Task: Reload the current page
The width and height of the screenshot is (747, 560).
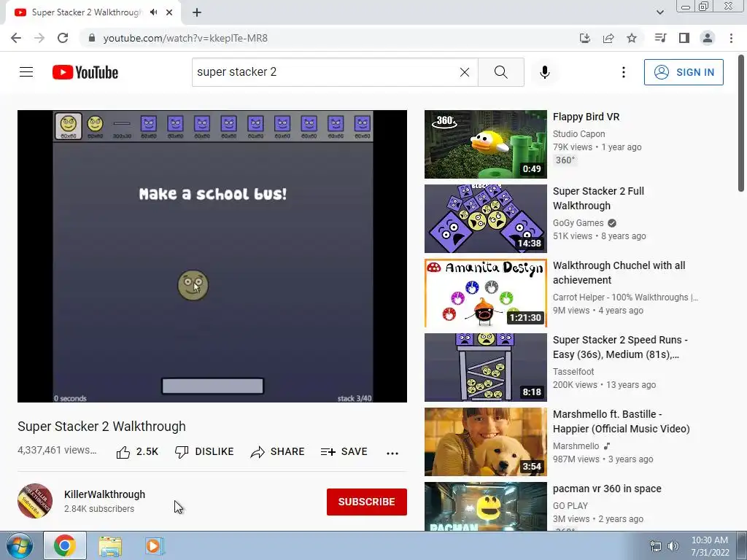Action: 63,38
